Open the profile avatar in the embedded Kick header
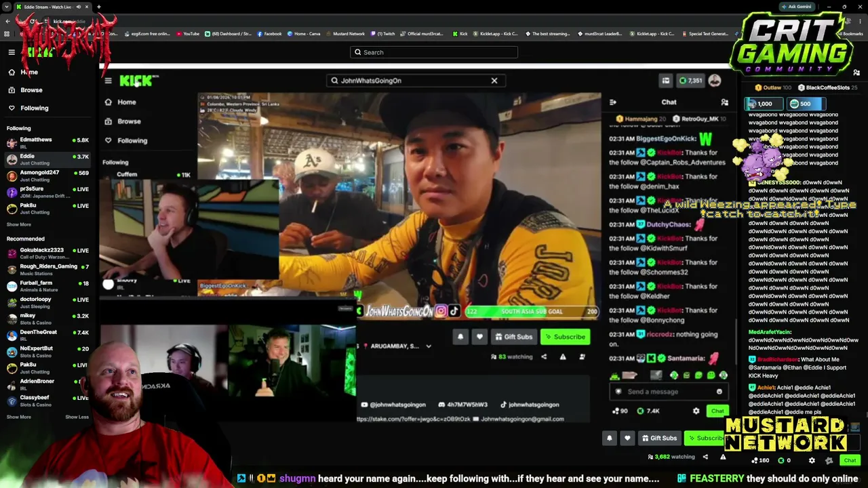This screenshot has height=488, width=868. click(715, 81)
